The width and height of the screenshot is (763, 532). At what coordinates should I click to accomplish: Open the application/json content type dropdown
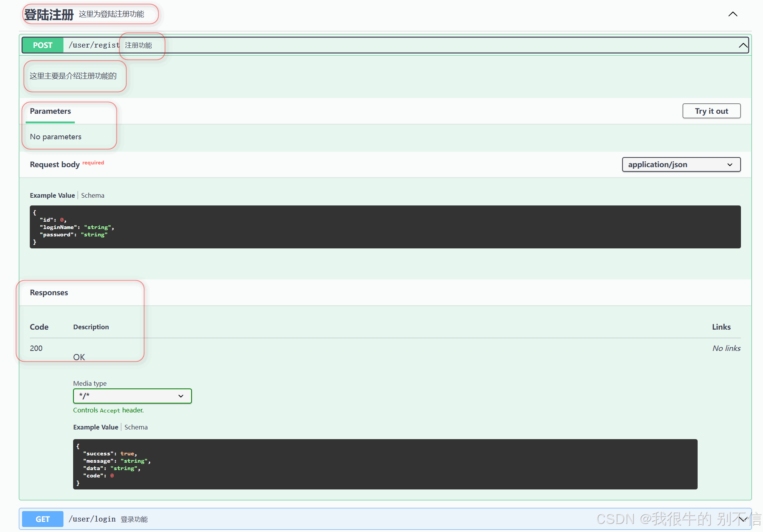point(681,164)
